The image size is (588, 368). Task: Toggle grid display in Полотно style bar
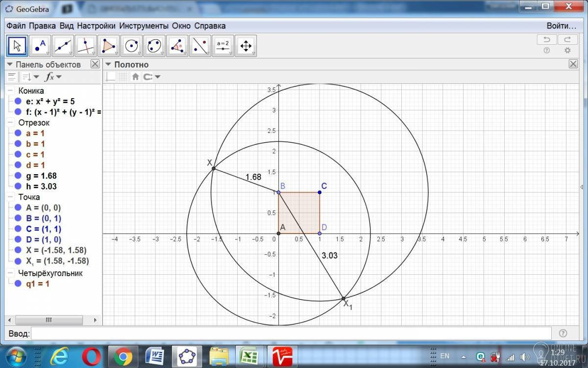click(122, 77)
